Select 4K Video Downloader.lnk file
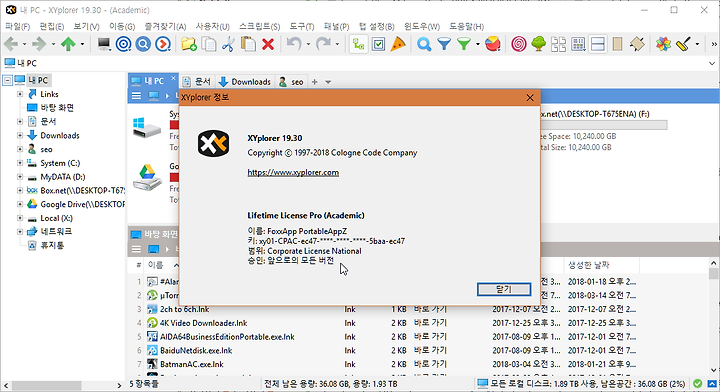 pos(203,323)
